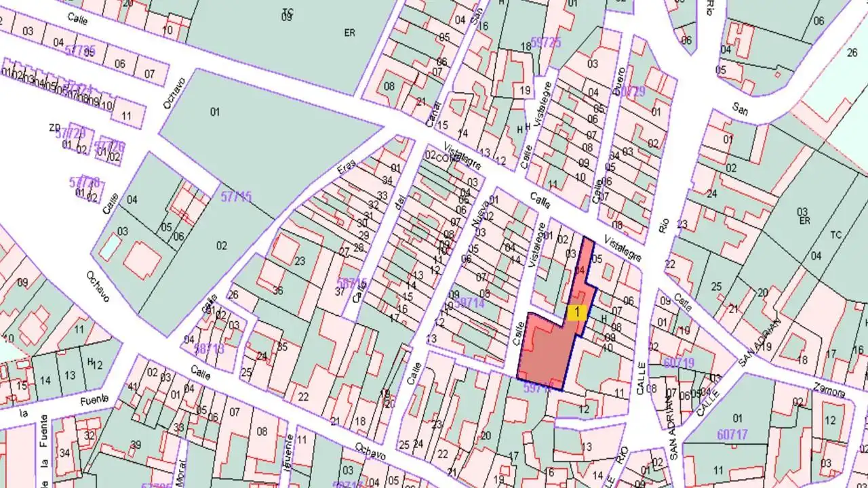Click the San street label at upper right

pos(740,108)
